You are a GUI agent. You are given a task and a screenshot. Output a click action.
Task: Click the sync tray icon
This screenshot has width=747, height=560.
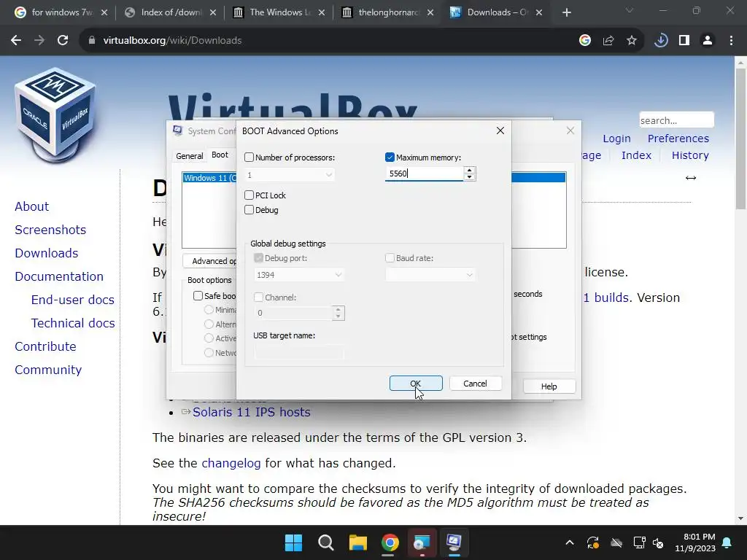click(593, 542)
